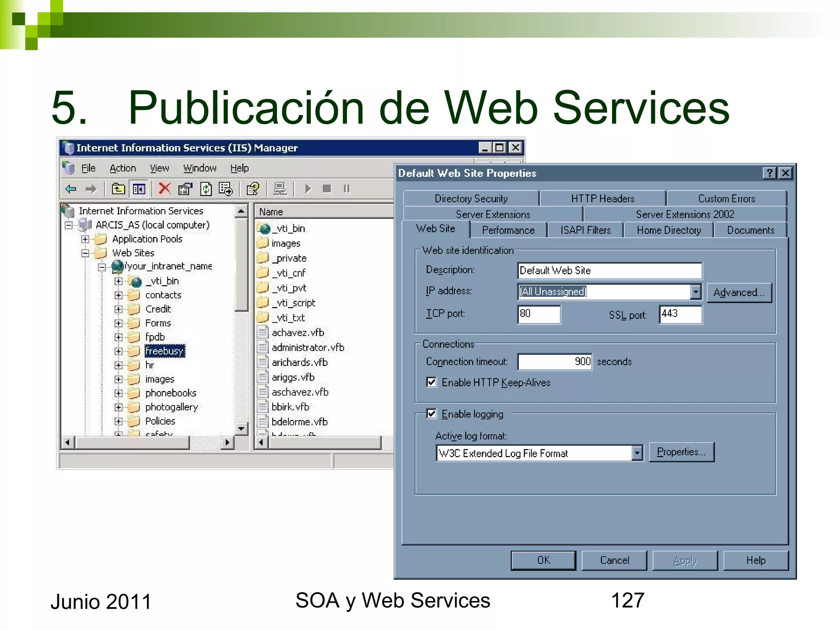The image size is (840, 630).
Task: Click the Advanced... button
Action: (739, 292)
